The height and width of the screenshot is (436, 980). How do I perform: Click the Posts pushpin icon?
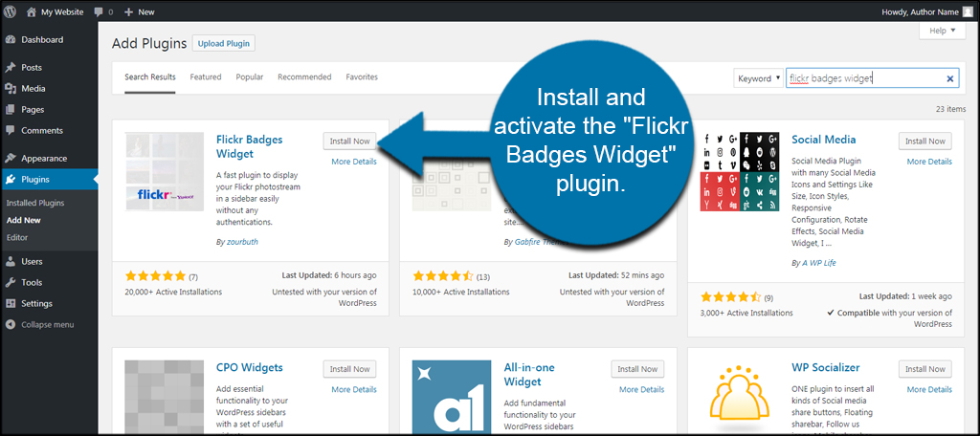point(10,68)
